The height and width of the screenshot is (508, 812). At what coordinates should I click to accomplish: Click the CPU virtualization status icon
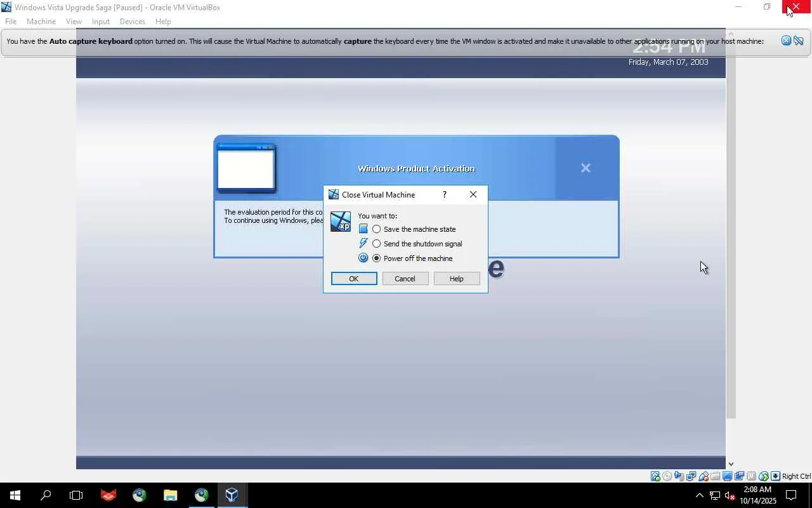[752, 476]
